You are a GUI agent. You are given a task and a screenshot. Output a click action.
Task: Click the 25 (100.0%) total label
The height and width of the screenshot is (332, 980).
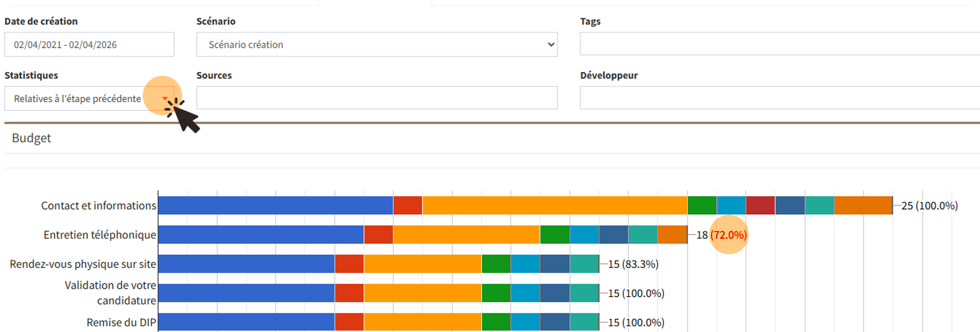point(929,206)
